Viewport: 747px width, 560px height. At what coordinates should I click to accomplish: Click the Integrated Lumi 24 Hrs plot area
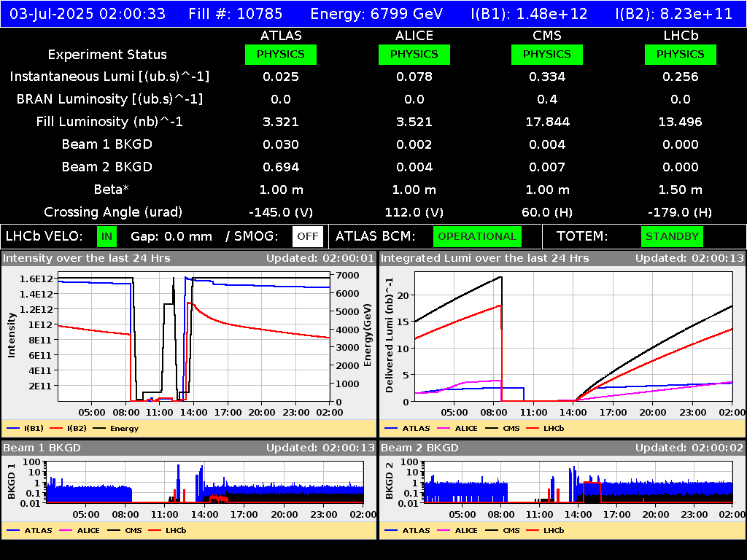[x=573, y=337]
